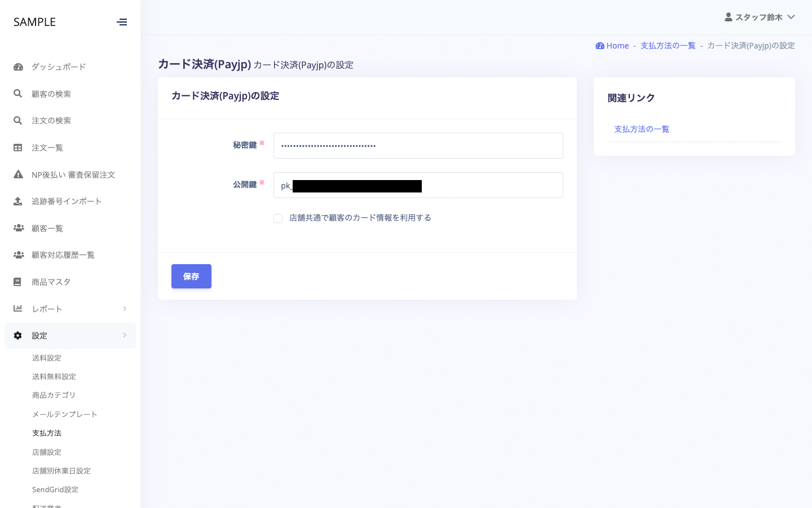This screenshot has width=812, height=508.
Task: Open 顧客の検索 via its magnifier icon
Action: [17, 94]
